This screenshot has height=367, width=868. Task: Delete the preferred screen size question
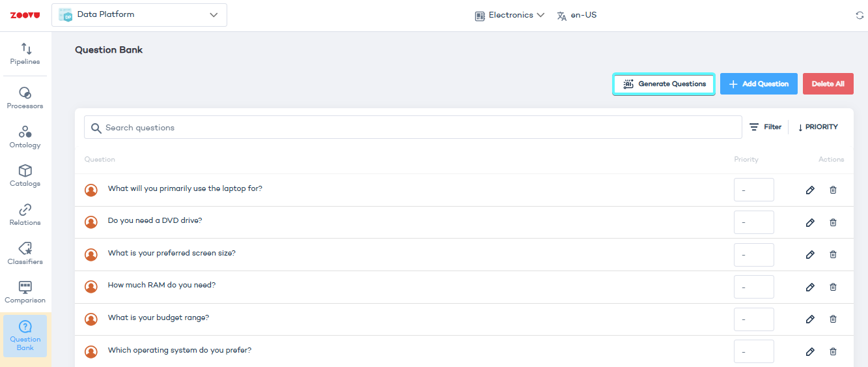click(833, 254)
